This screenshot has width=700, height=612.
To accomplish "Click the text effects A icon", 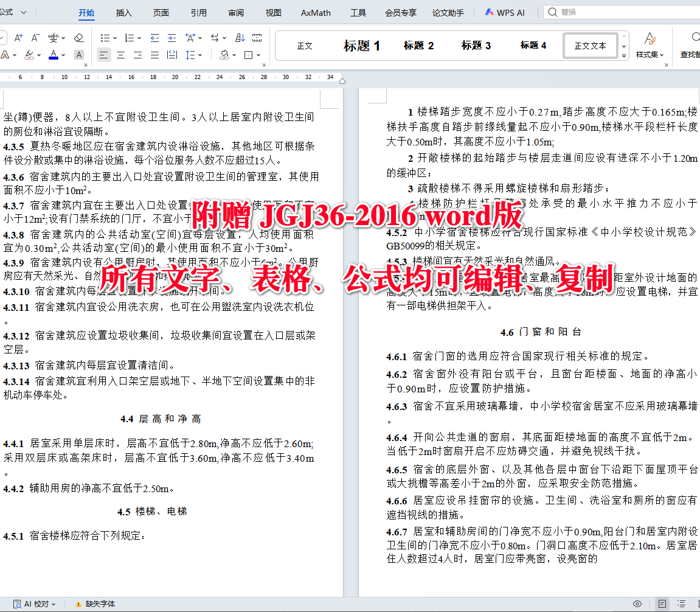I will pos(5,55).
